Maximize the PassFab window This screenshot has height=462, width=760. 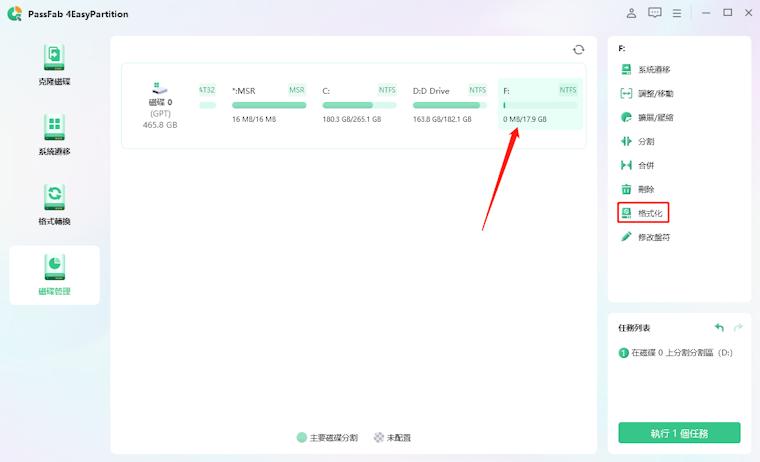tap(728, 13)
